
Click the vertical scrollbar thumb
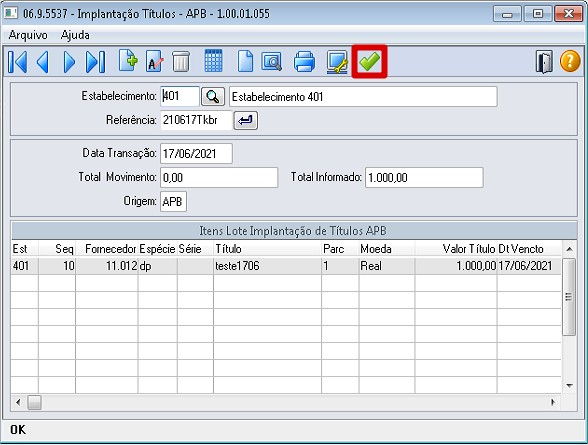pyautogui.click(x=569, y=297)
